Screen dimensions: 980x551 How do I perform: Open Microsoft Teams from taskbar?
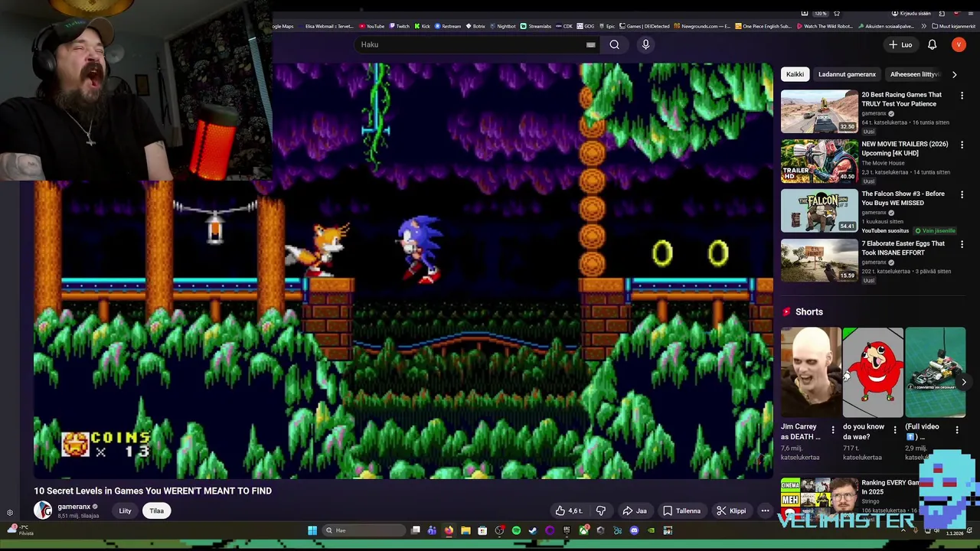coord(432,530)
